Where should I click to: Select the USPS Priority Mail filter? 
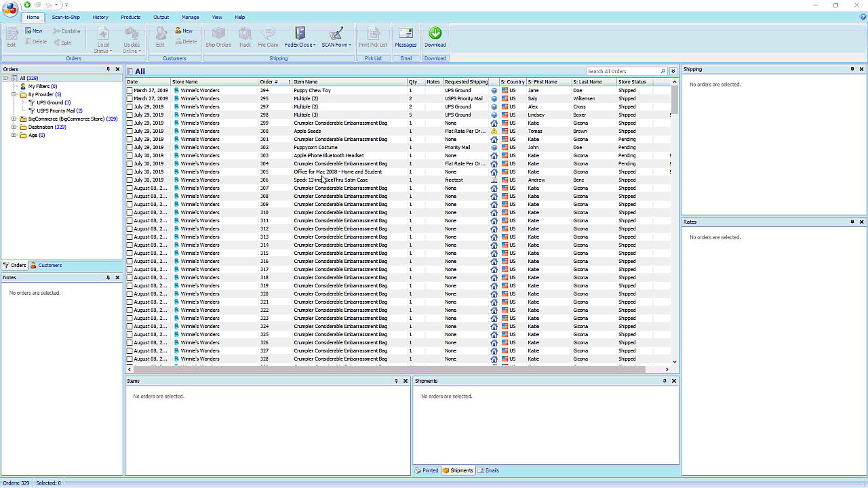pyautogui.click(x=55, y=110)
